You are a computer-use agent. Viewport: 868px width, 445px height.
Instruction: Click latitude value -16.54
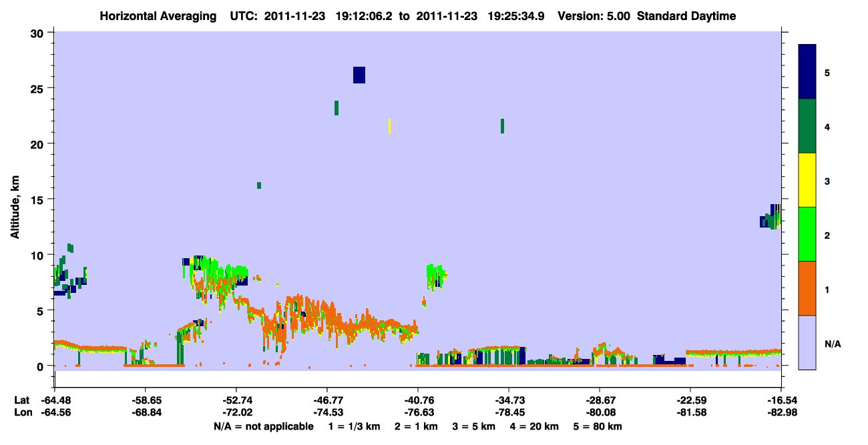coord(781,400)
